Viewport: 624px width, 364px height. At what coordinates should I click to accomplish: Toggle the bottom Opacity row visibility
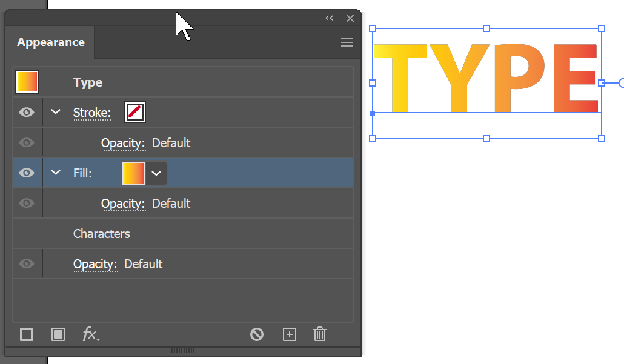click(26, 263)
